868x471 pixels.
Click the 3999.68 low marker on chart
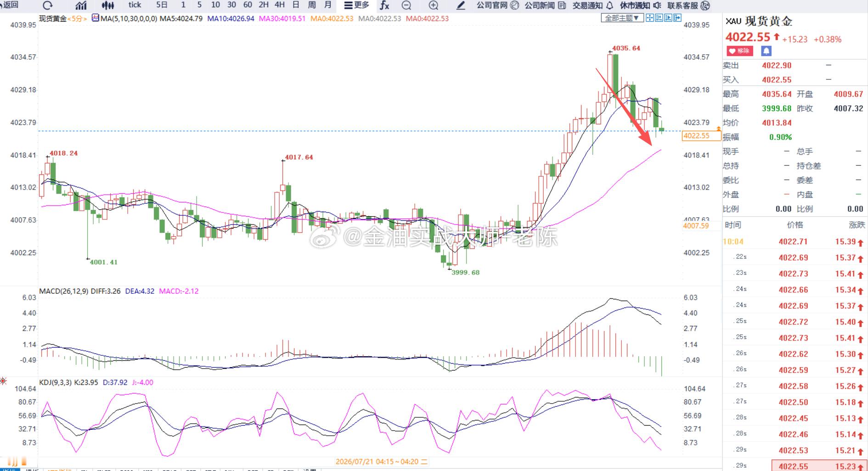[x=465, y=272]
